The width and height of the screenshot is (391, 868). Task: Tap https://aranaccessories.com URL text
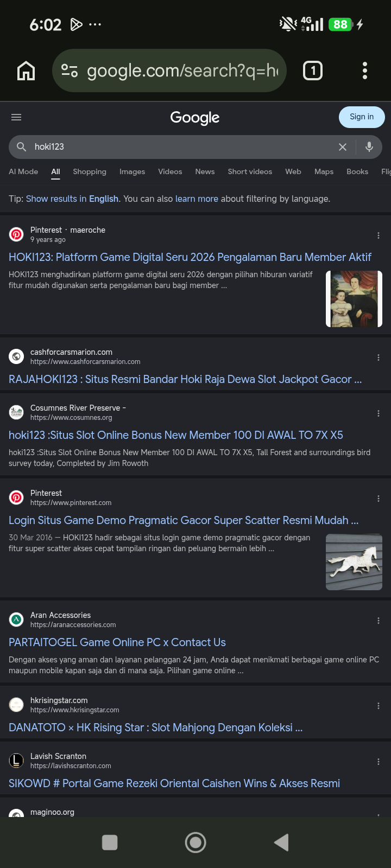pos(73,625)
